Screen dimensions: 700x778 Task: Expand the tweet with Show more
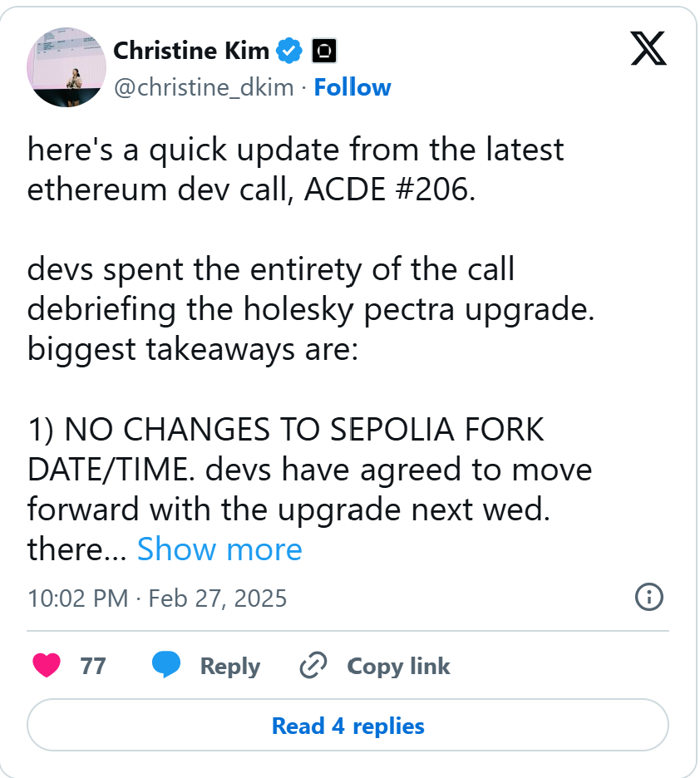coord(219,549)
